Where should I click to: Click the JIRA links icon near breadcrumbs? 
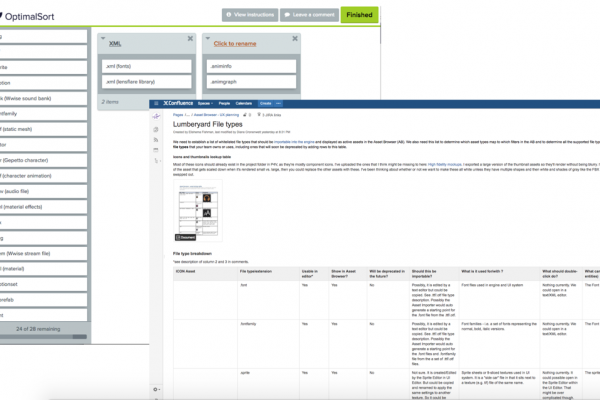click(x=259, y=115)
